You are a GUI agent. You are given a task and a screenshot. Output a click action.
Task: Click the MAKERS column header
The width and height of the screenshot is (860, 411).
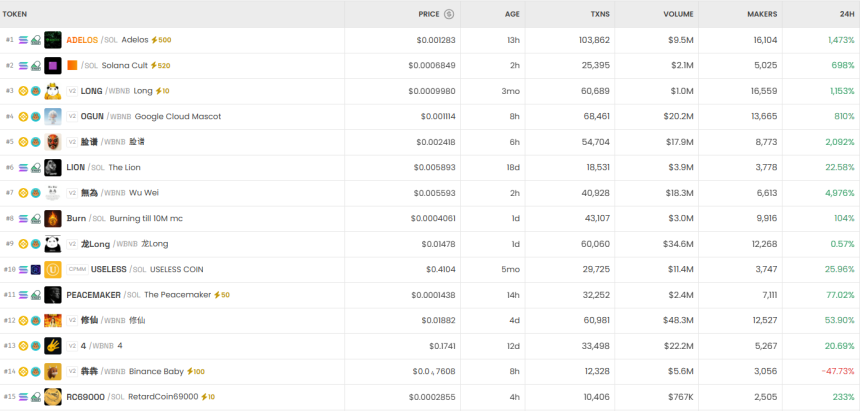(x=762, y=14)
